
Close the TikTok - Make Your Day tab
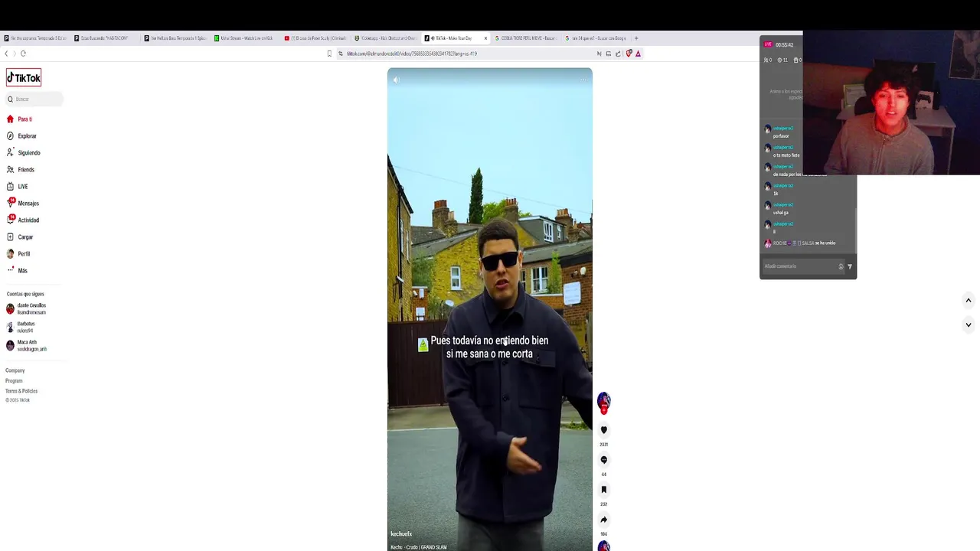click(x=485, y=38)
